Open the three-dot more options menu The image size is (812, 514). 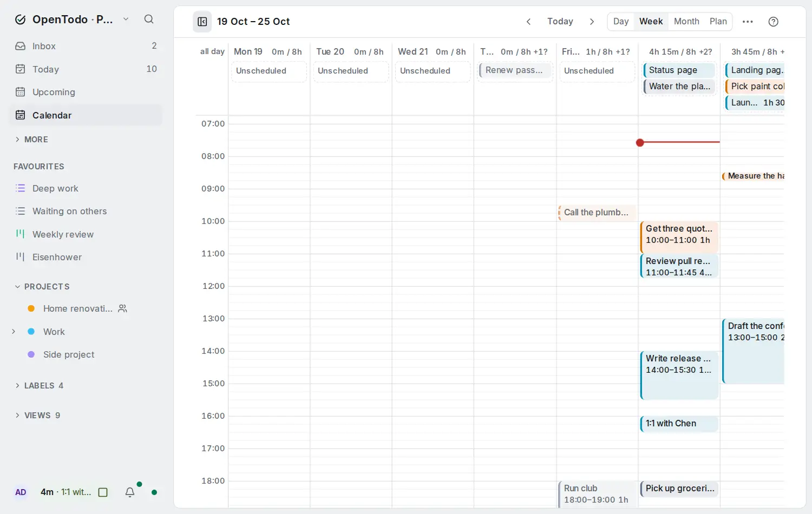pos(748,22)
